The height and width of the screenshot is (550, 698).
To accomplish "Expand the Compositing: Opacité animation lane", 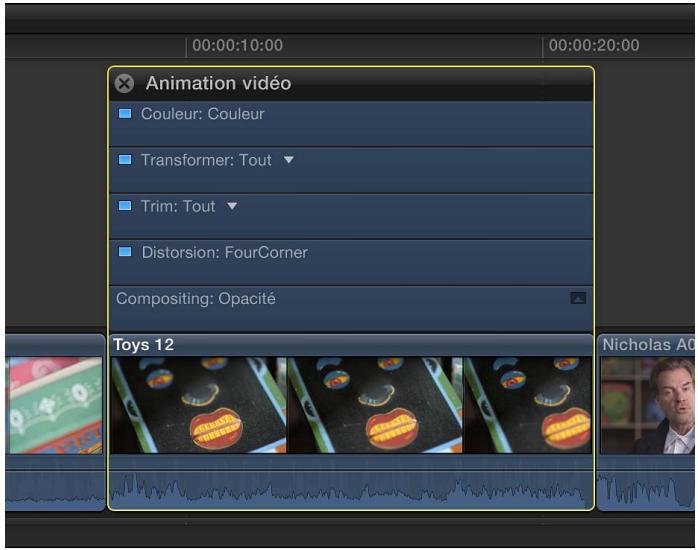I will point(578,298).
